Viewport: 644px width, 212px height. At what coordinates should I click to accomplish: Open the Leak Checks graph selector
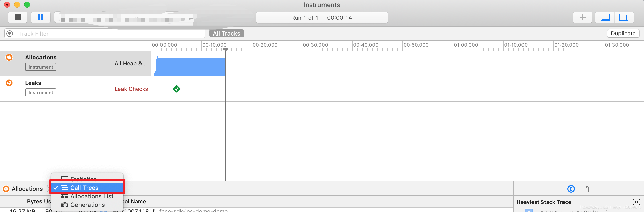(x=131, y=89)
